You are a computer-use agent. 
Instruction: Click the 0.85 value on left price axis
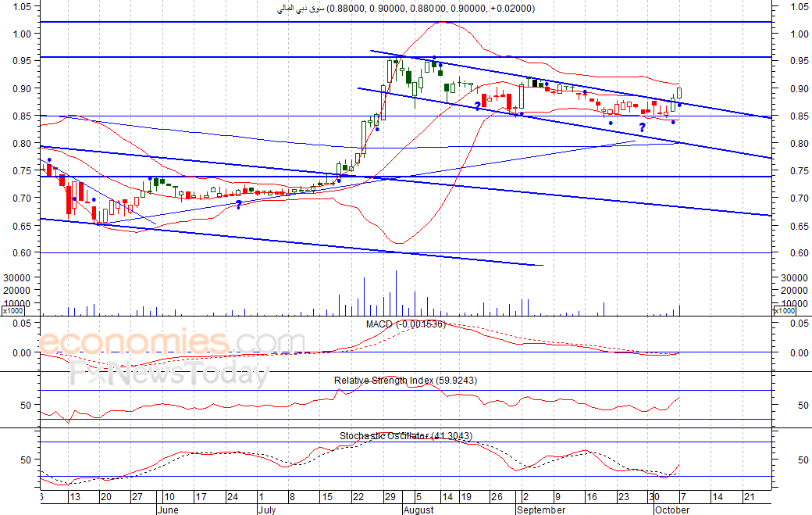(22, 116)
